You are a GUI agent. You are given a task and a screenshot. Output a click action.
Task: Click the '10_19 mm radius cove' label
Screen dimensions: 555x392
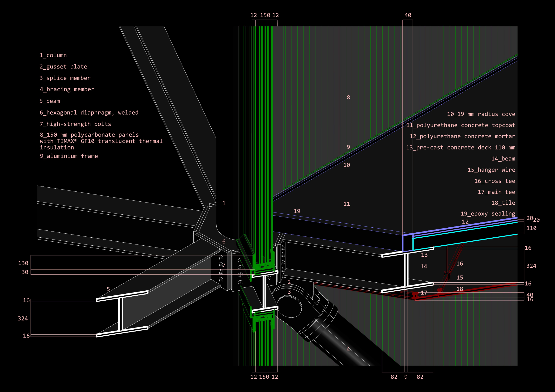(x=481, y=114)
